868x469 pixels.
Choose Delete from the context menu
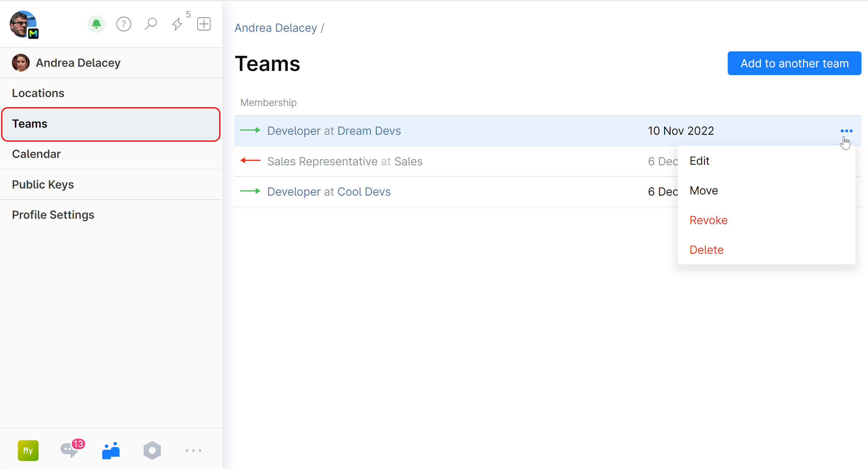coord(706,250)
